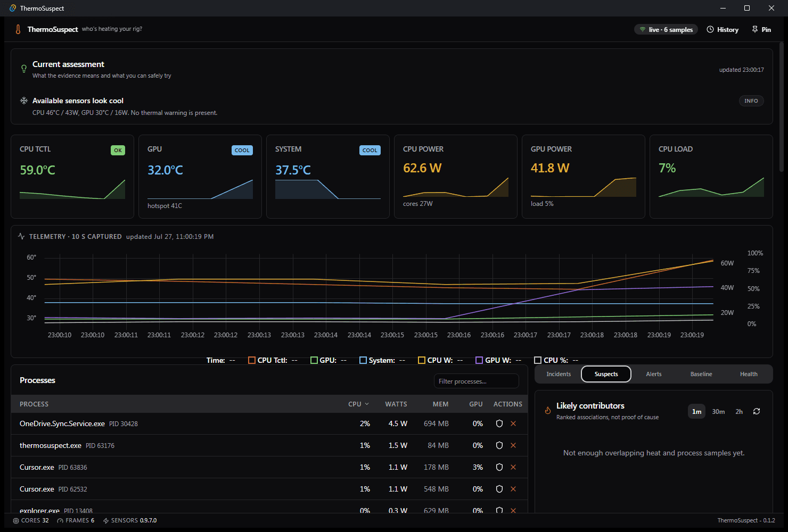Click the CORES 32 status bar entry

(31, 521)
